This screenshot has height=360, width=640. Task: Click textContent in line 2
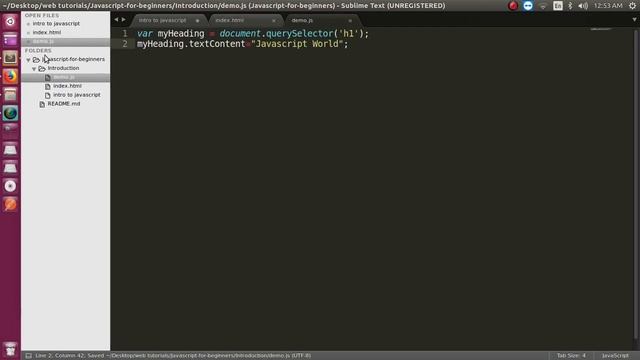pos(217,44)
